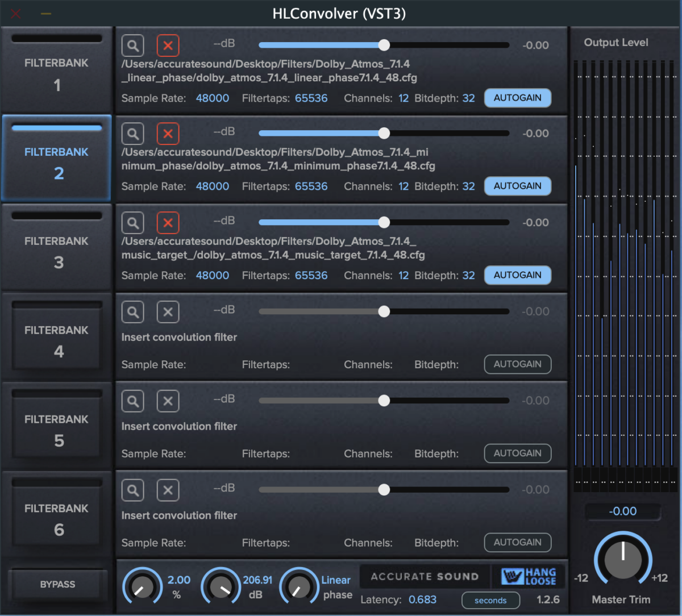Switch latency units with the seconds button
Image resolution: width=682 pixels, height=616 pixels.
pyautogui.click(x=490, y=600)
